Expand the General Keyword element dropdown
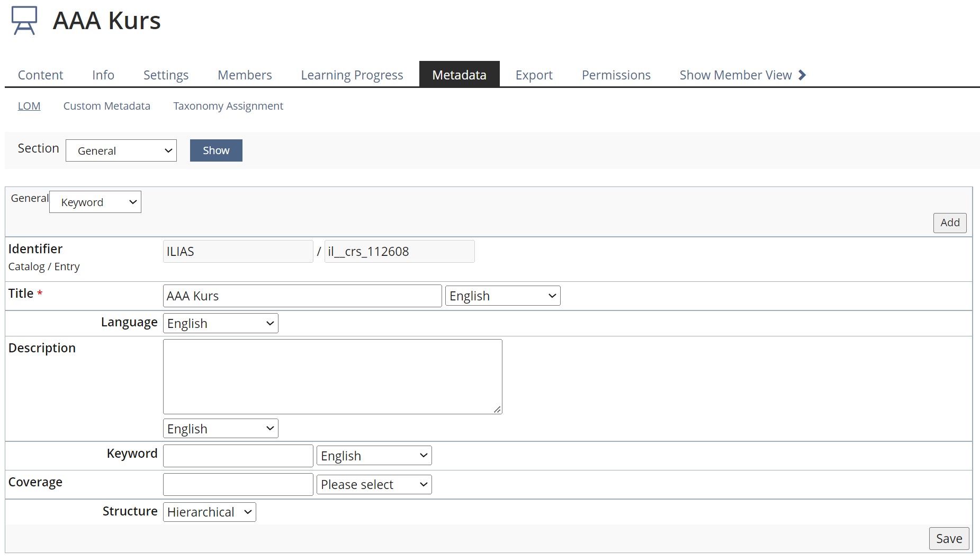 click(95, 202)
